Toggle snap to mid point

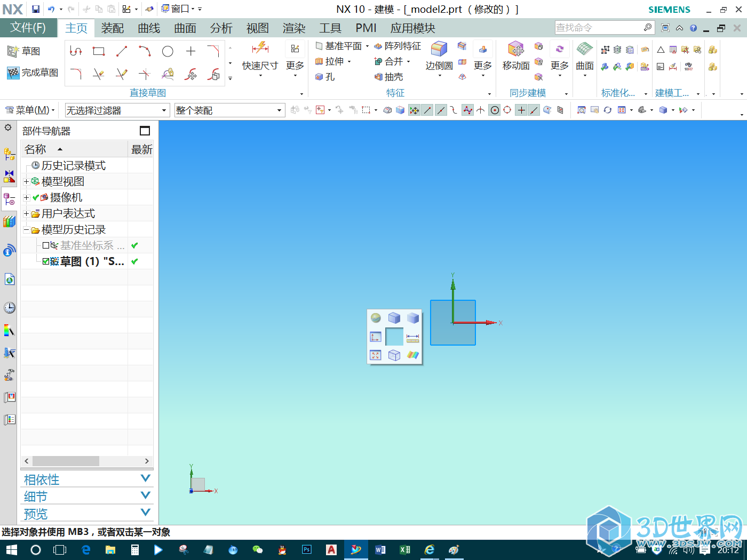[441, 110]
